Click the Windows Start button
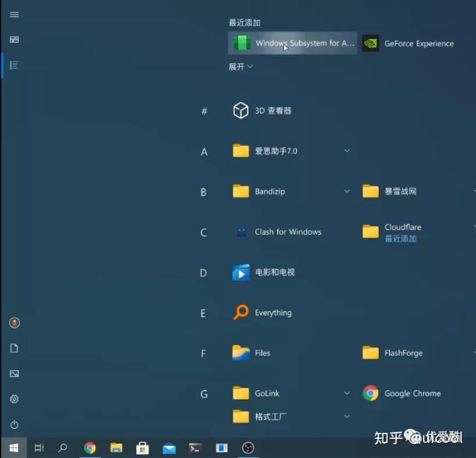 coord(14,447)
